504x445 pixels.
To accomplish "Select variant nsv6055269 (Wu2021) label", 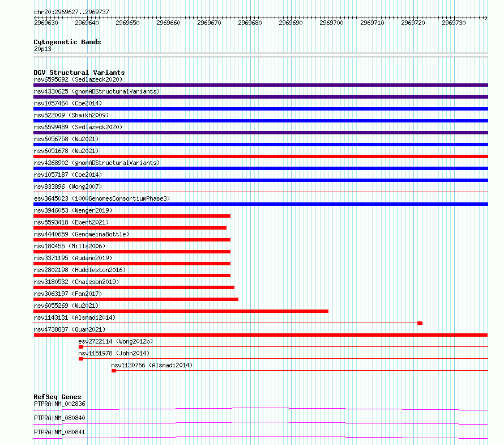I will point(66,306).
